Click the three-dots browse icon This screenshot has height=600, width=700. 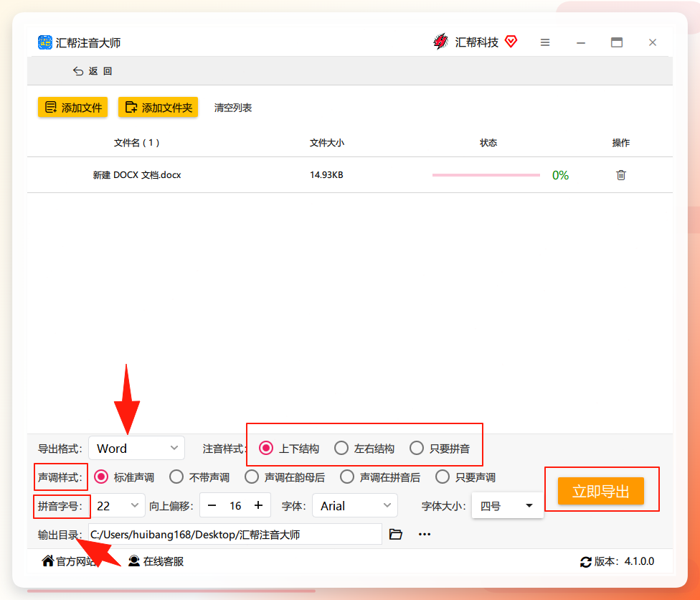(x=425, y=534)
